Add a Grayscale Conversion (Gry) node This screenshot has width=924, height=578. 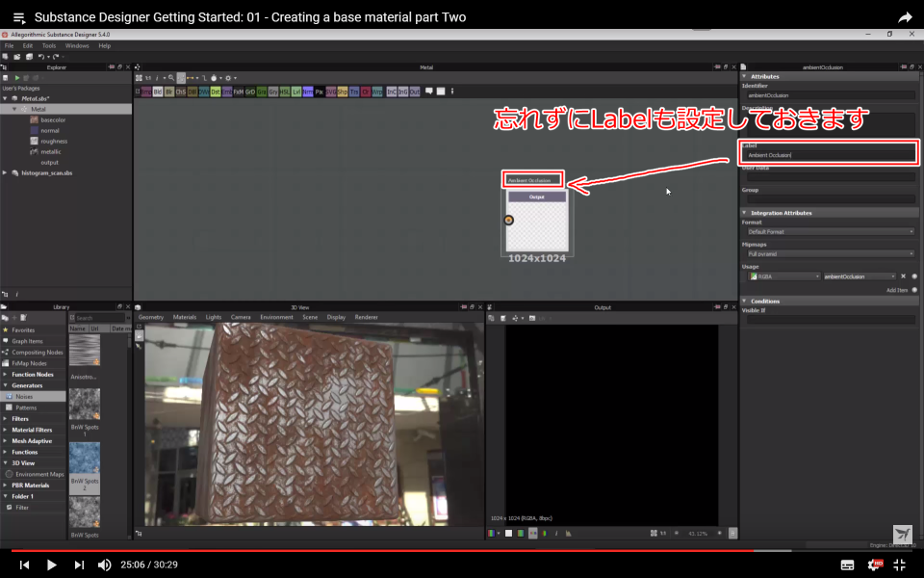pyautogui.click(x=273, y=92)
